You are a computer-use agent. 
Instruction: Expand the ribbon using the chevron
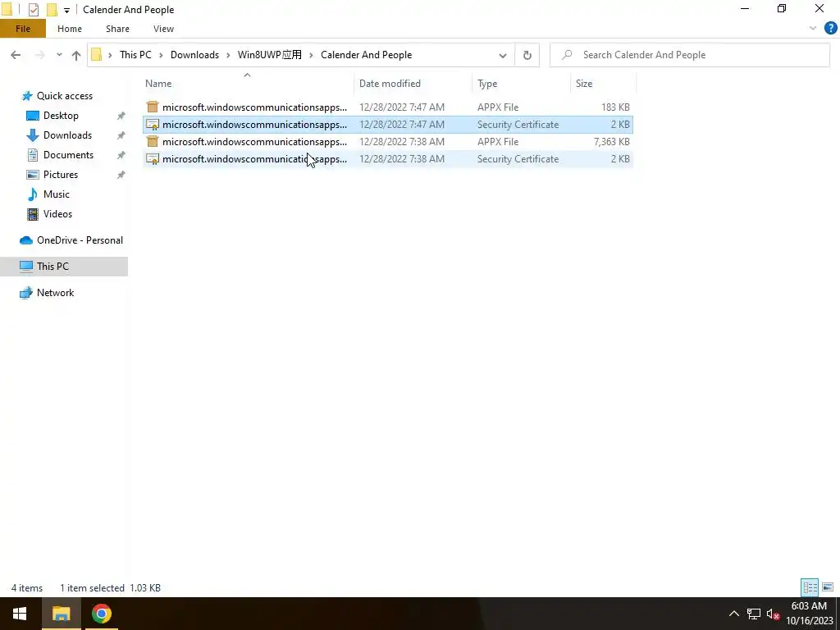[x=813, y=29]
